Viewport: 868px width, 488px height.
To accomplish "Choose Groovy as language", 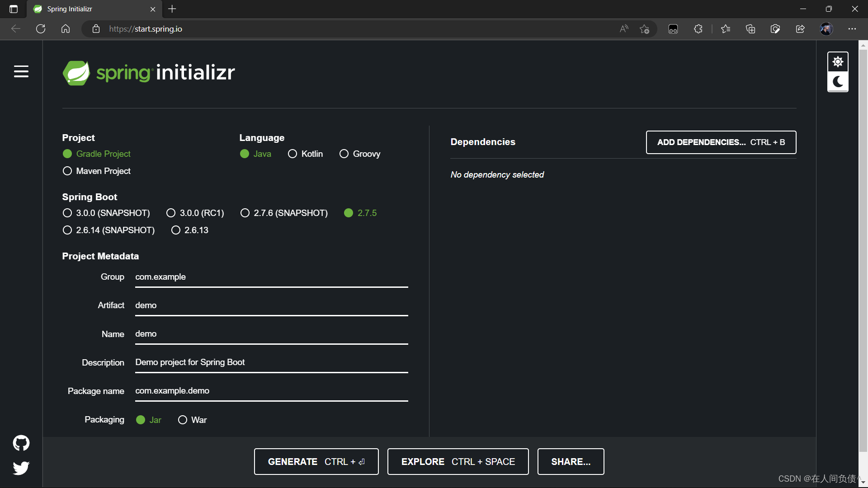I will (x=360, y=154).
